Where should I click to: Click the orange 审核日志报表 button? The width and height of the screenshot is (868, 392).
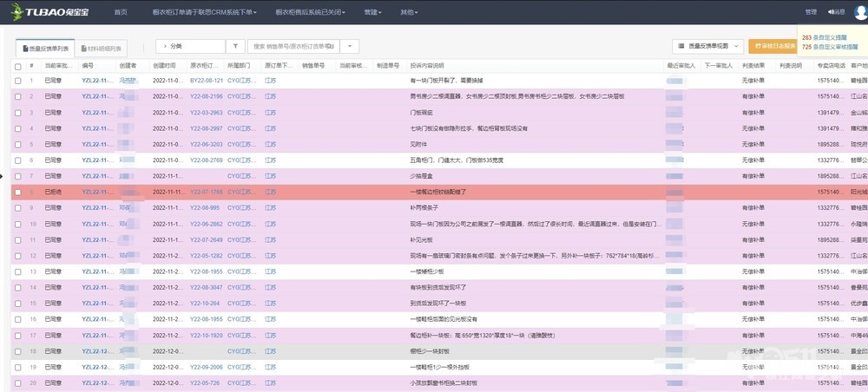[x=773, y=46]
